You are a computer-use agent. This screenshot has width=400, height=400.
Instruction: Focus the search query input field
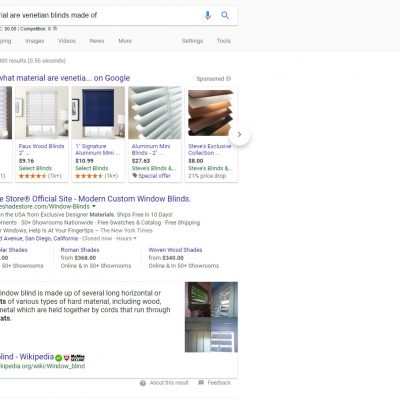tap(100, 15)
